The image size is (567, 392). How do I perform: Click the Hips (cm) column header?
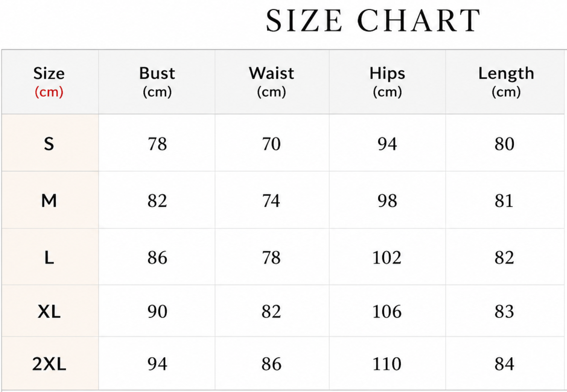[x=387, y=82]
